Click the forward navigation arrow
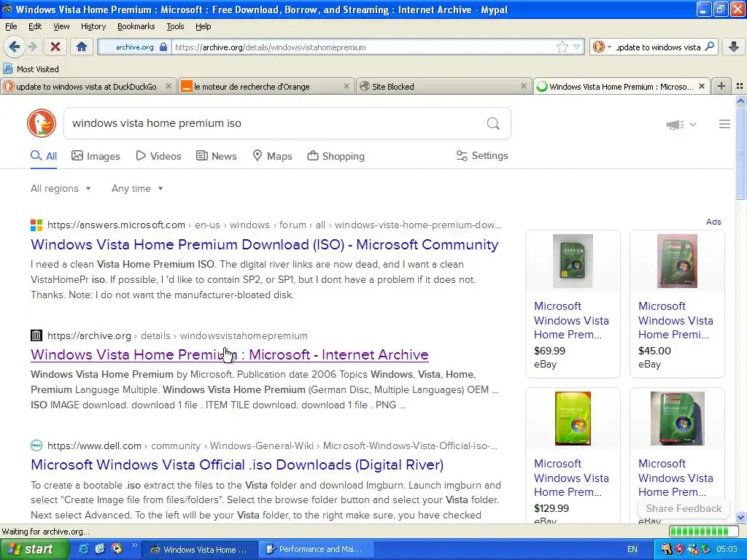 point(32,47)
